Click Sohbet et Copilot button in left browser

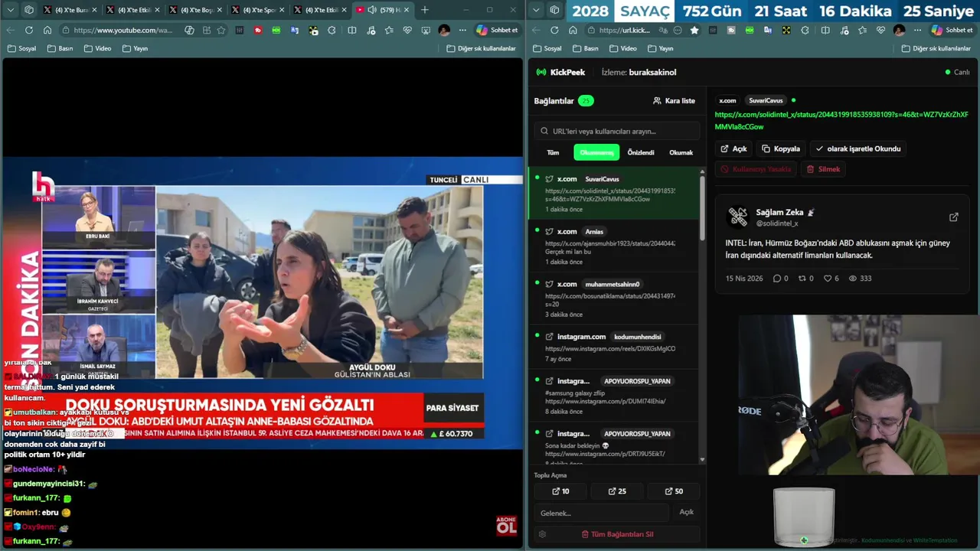tap(497, 30)
